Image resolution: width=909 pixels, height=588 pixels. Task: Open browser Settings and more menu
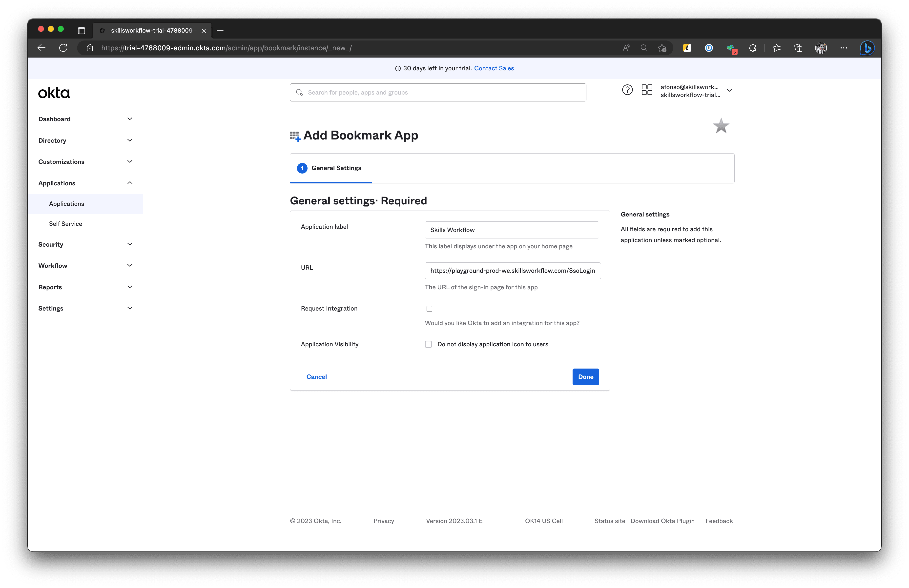[844, 48]
